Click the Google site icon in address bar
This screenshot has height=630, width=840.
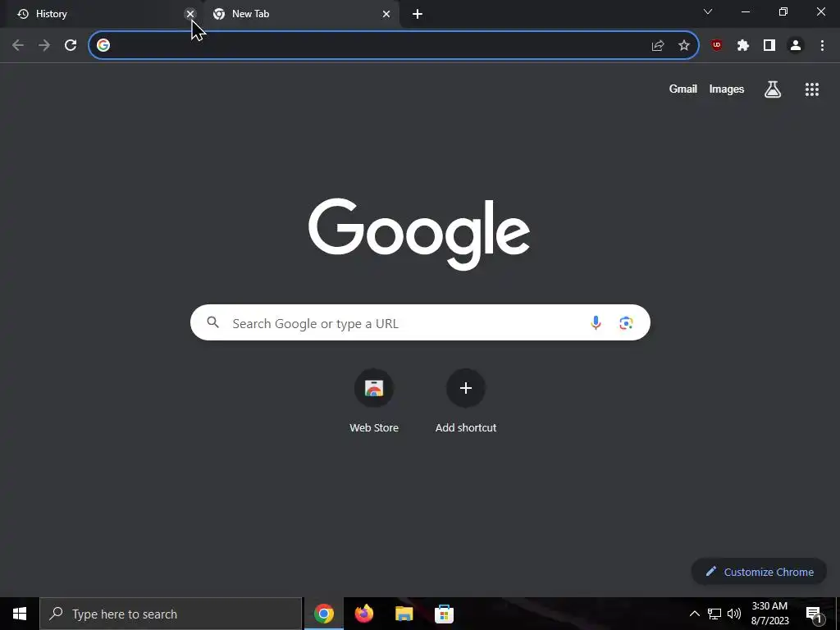tap(103, 45)
